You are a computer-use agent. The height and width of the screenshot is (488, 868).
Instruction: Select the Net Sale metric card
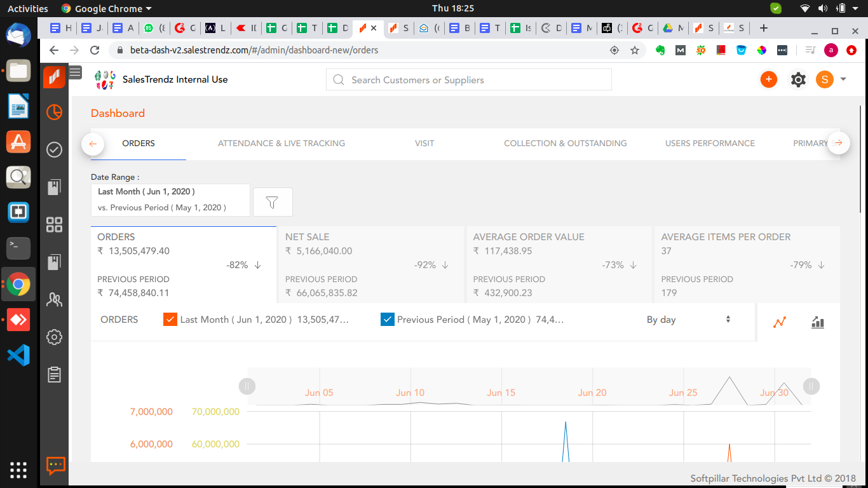pyautogui.click(x=370, y=264)
